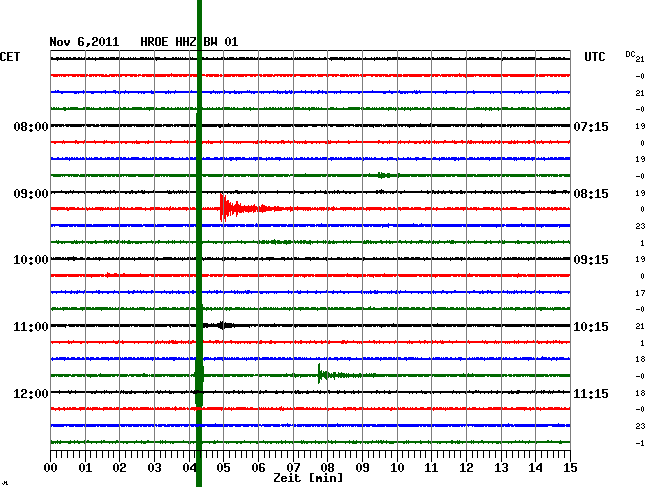Image resolution: width=650 pixels, height=494 pixels.
Task: Click the '10:15' UTC time label
Action: pos(591,327)
